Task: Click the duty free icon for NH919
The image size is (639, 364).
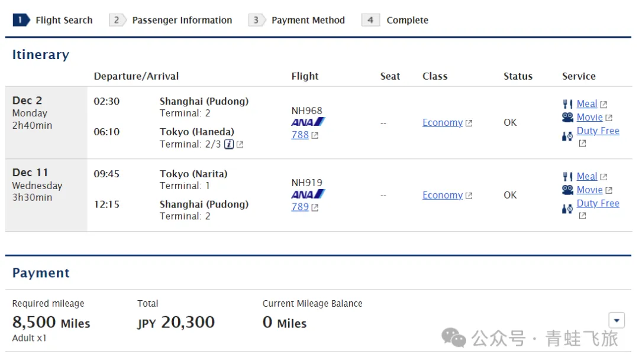Action: pos(567,209)
